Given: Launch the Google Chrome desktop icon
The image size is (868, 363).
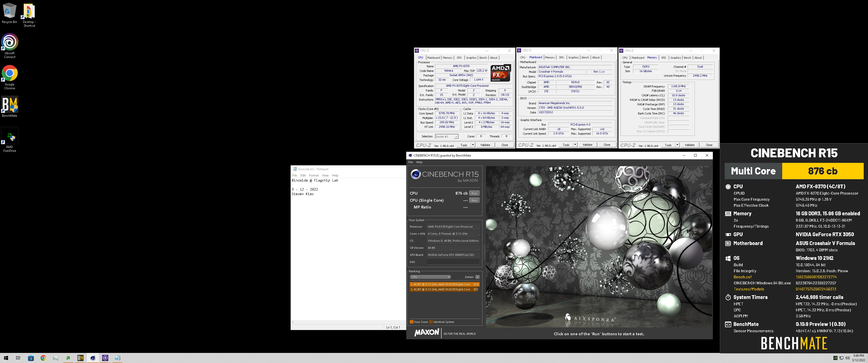Looking at the screenshot, I should click(x=9, y=77).
